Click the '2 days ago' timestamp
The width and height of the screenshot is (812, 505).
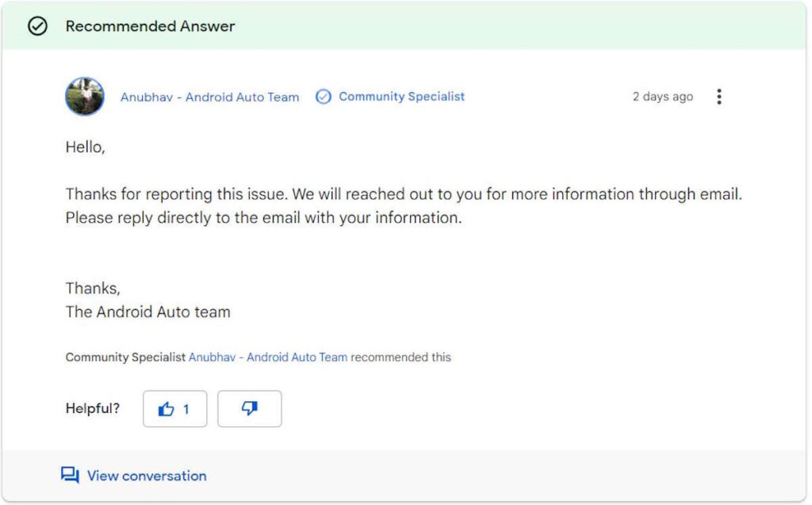pyautogui.click(x=662, y=97)
